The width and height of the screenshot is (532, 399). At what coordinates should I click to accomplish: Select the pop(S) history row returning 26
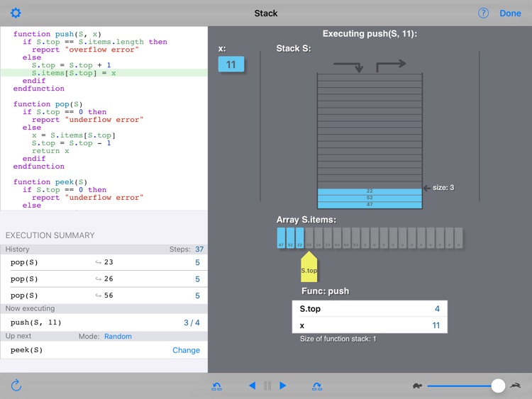(104, 279)
